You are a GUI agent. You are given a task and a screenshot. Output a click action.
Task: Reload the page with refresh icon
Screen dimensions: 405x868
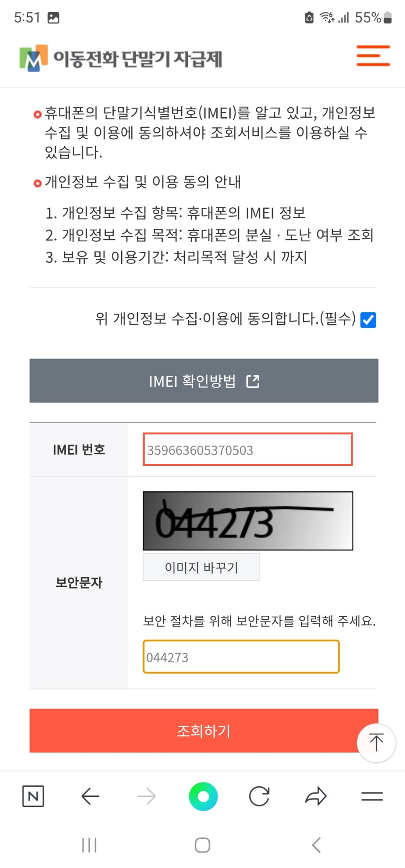[259, 796]
